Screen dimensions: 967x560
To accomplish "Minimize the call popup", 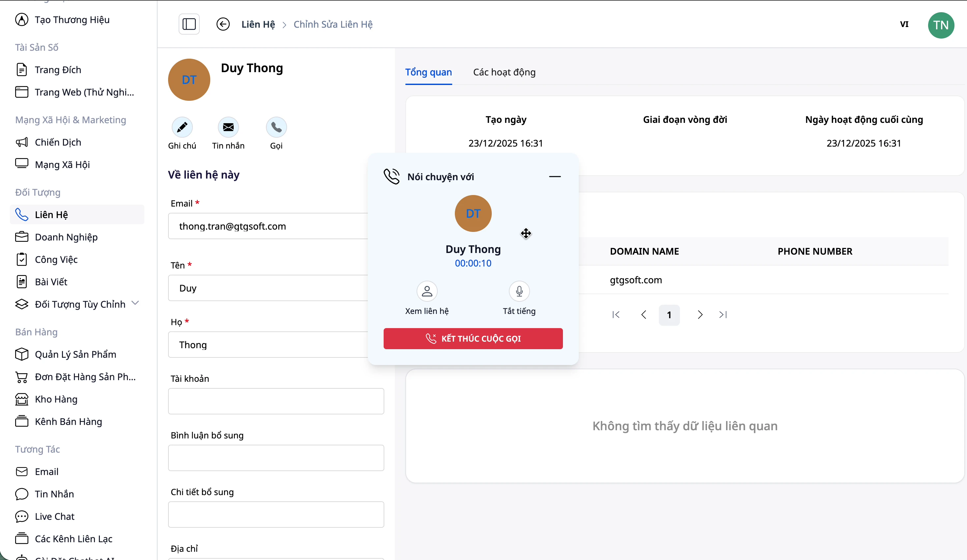I will click(x=554, y=177).
